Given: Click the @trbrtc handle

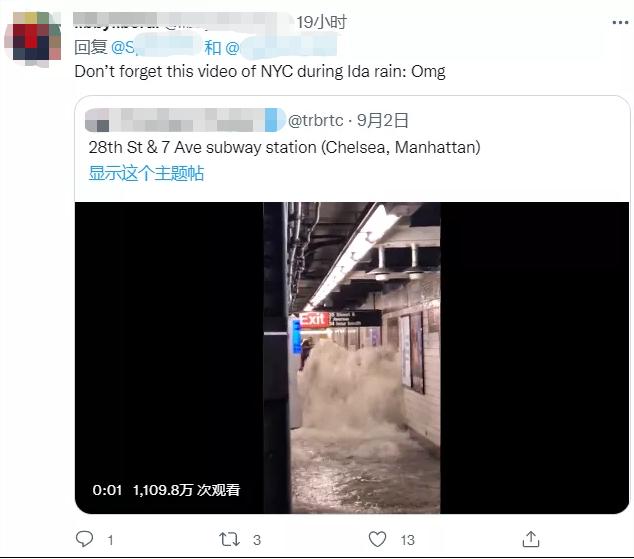Looking at the screenshot, I should click(x=315, y=120).
